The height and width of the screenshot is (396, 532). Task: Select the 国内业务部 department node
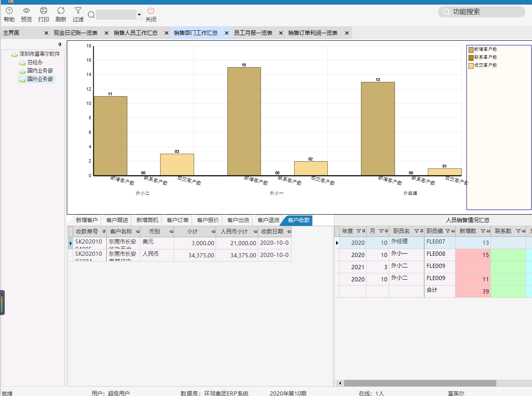click(40, 71)
